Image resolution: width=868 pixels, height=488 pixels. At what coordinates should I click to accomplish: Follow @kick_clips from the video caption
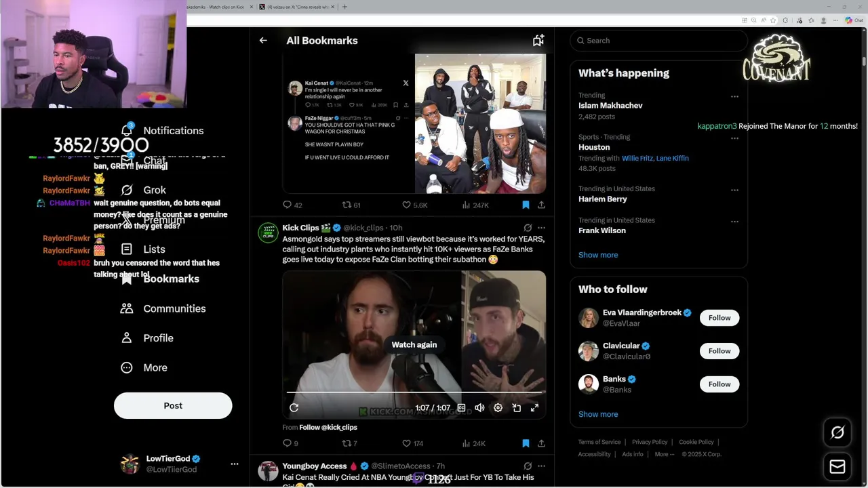[328, 427]
